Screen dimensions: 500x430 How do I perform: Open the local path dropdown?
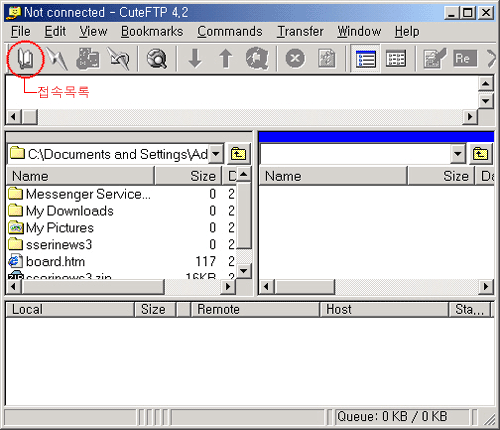[216, 154]
